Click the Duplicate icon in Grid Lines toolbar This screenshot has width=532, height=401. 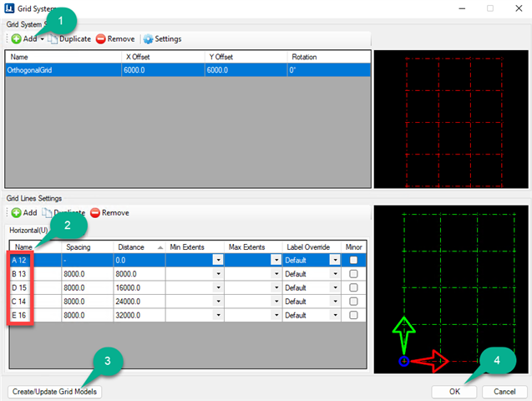coord(47,213)
